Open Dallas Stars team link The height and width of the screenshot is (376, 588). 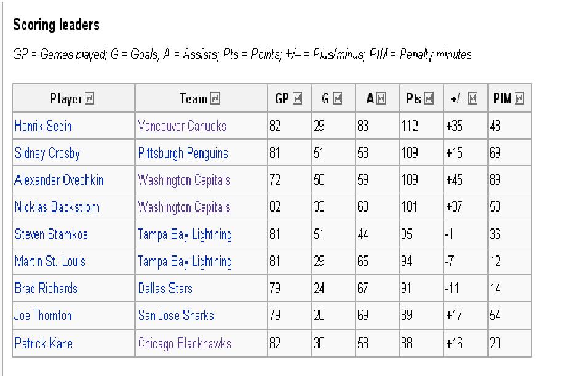(x=165, y=289)
